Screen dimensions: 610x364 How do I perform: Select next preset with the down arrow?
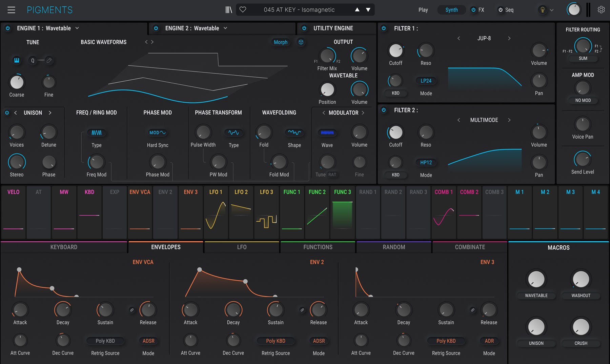click(x=368, y=10)
